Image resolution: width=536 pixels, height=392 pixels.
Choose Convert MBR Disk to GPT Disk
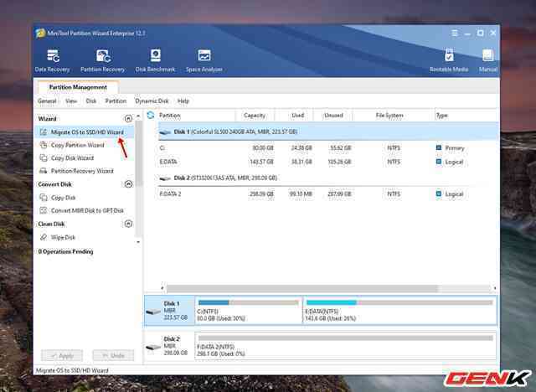tap(87, 210)
